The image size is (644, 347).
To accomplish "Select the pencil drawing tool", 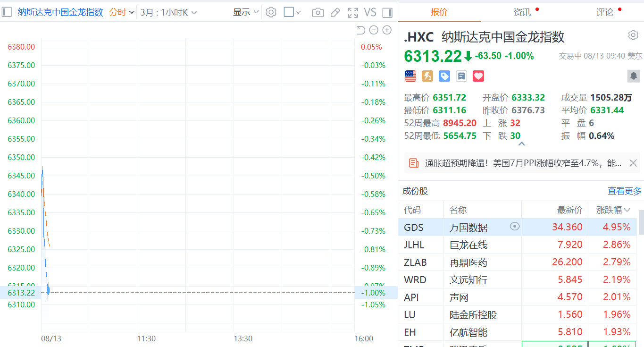I will point(335,12).
